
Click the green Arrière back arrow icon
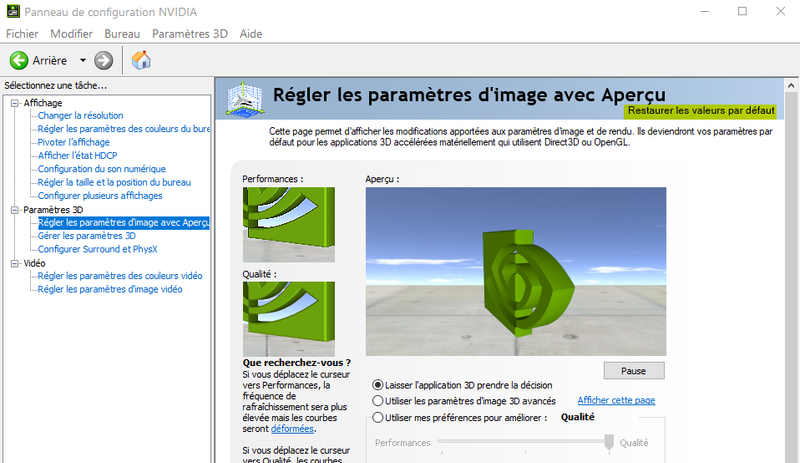tap(18, 60)
